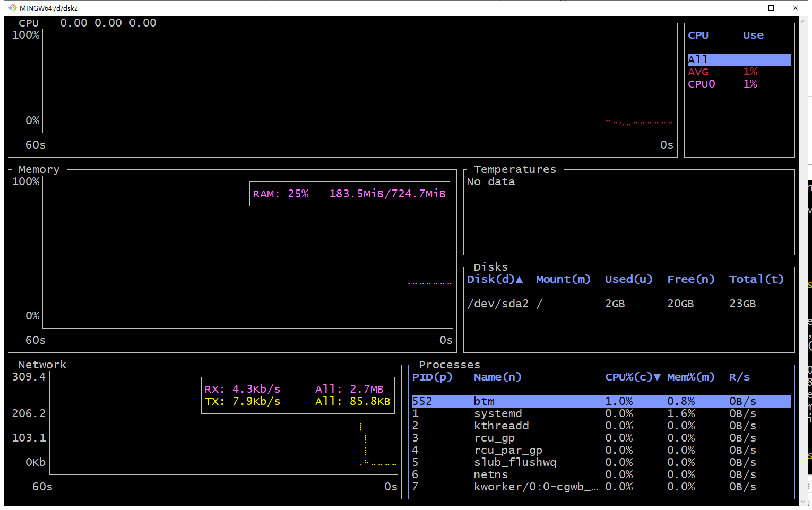812x510 pixels.
Task: Click the AVG row in CPU usage list
Action: pyautogui.click(x=698, y=71)
